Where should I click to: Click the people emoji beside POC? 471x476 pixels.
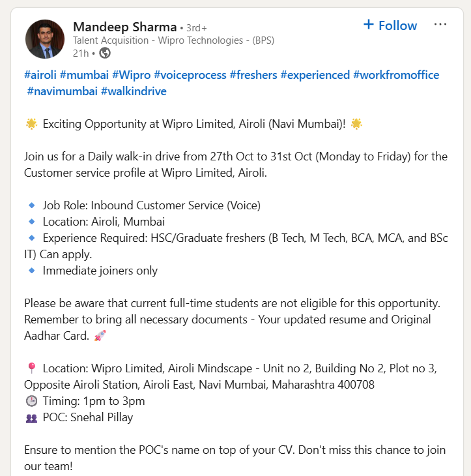(31, 417)
